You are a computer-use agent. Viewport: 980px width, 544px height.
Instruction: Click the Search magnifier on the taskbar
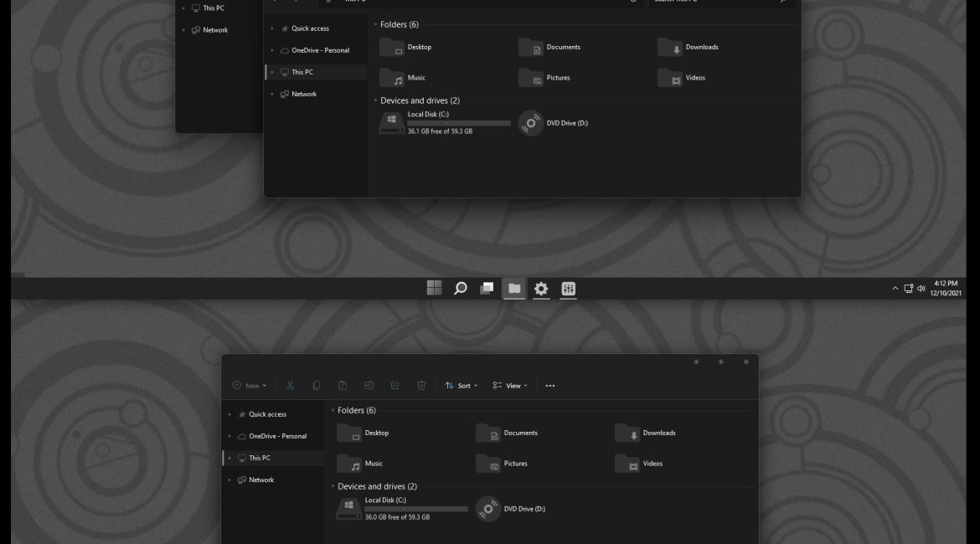461,288
